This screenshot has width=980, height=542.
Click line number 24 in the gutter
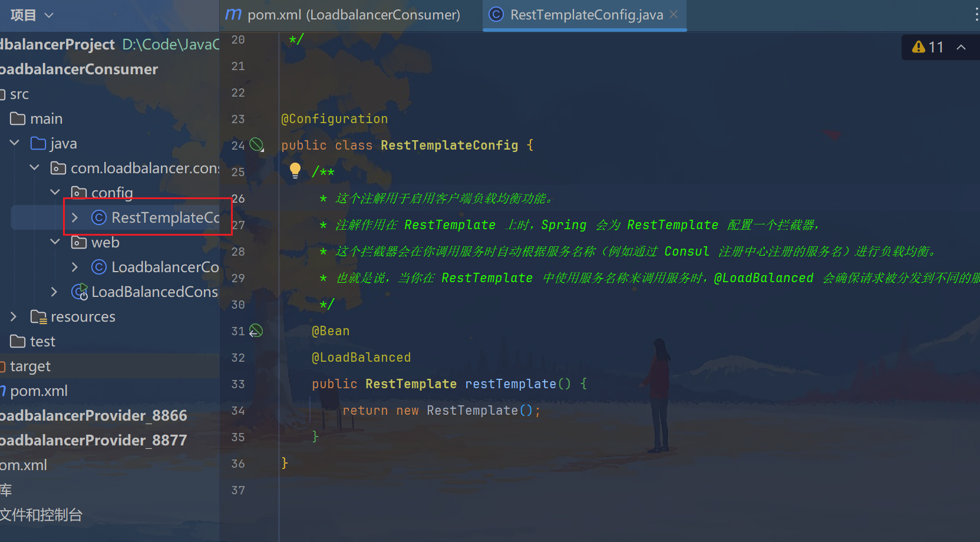tap(237, 146)
